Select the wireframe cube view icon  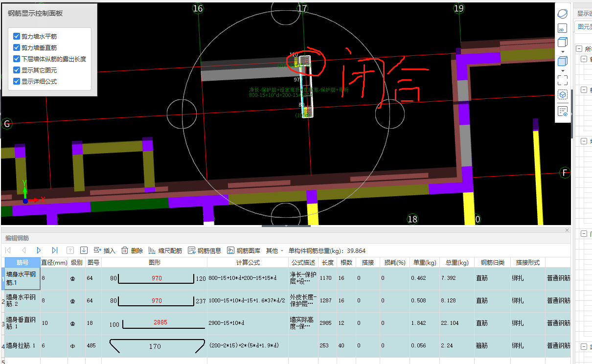(563, 42)
